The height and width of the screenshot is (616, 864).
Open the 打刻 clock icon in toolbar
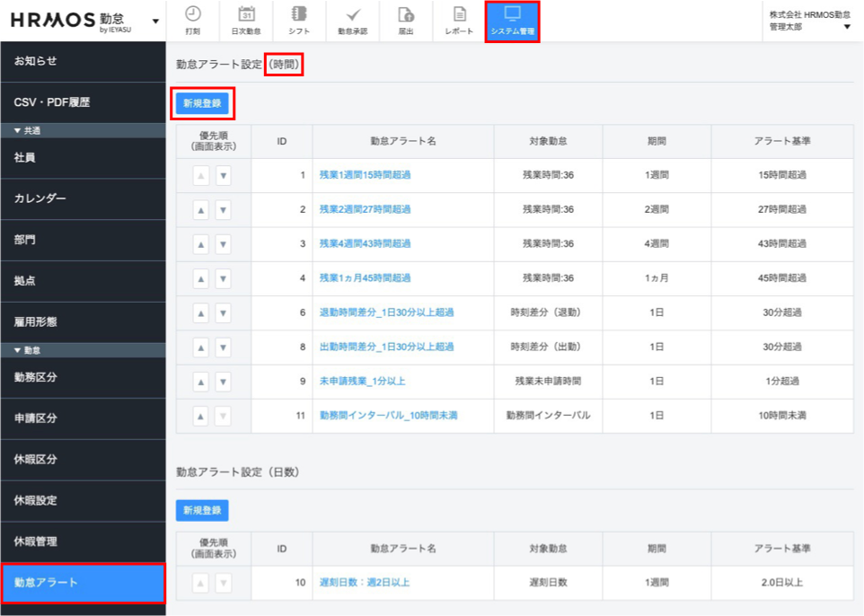tap(192, 14)
